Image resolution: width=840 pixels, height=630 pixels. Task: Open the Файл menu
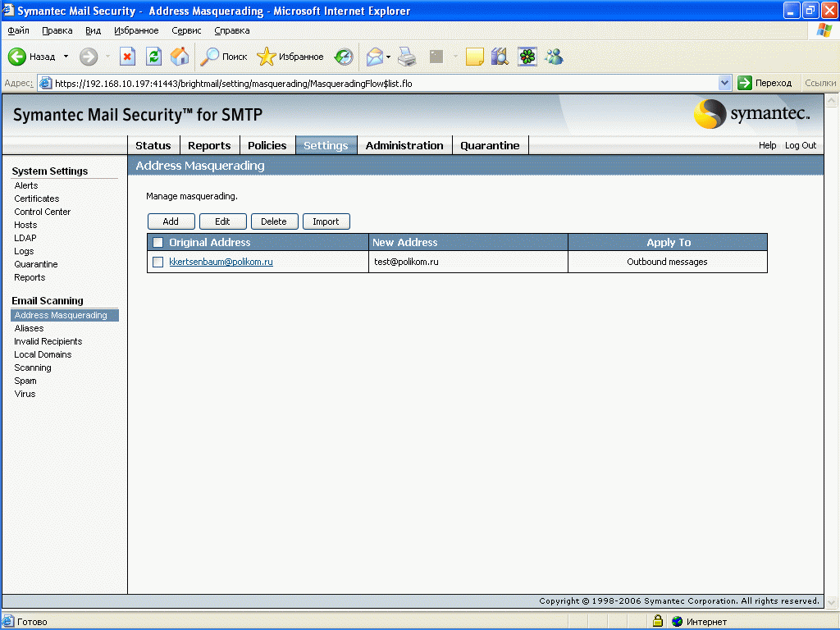(x=18, y=30)
